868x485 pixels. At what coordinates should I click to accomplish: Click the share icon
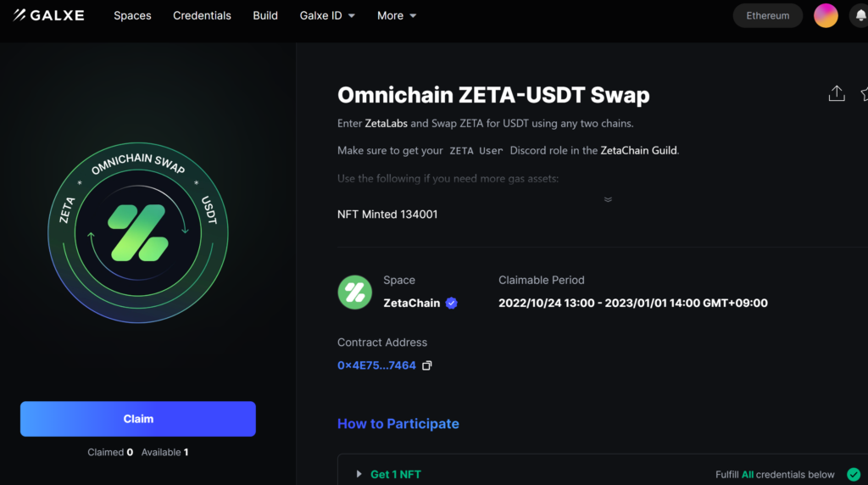(837, 94)
